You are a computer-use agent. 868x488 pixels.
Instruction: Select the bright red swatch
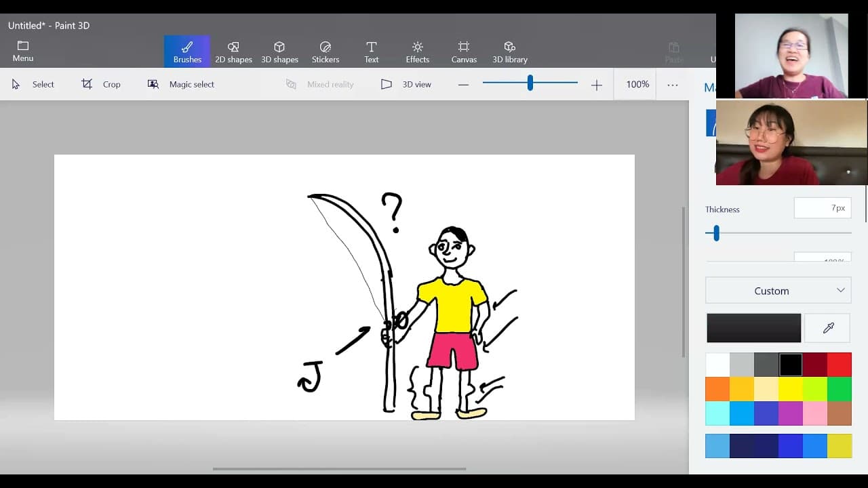(x=840, y=365)
